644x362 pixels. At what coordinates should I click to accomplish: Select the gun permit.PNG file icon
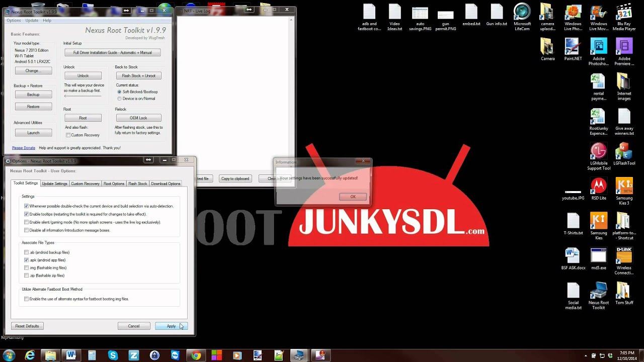click(x=445, y=20)
